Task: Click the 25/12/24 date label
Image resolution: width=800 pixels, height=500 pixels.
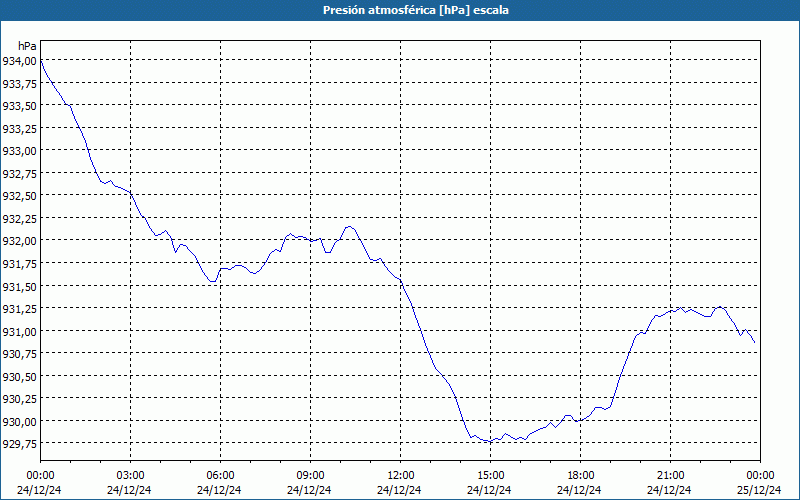Action: [760, 490]
